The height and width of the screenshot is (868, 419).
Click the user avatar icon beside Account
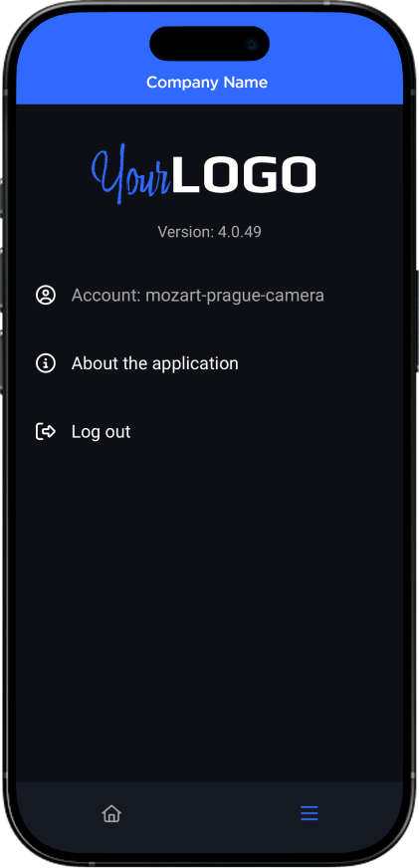point(46,295)
